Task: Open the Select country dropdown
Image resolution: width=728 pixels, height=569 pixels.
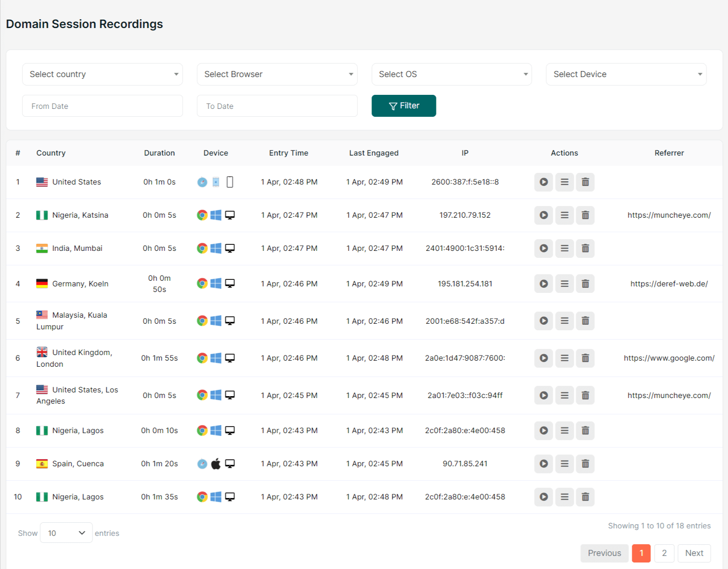Action: click(x=102, y=74)
